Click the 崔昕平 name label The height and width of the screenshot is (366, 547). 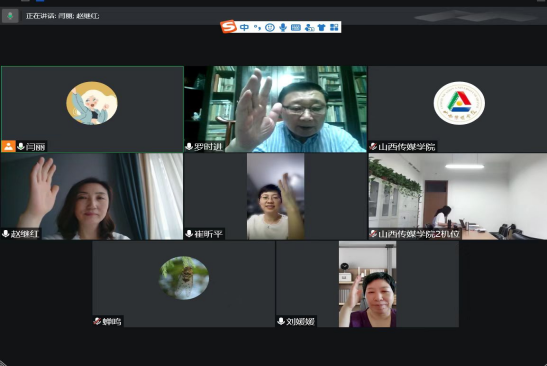click(x=208, y=234)
